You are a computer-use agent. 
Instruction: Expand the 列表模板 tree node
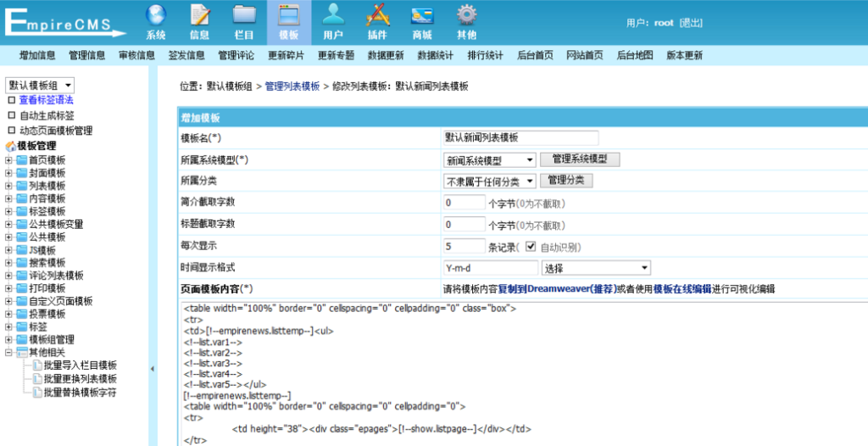(x=9, y=186)
